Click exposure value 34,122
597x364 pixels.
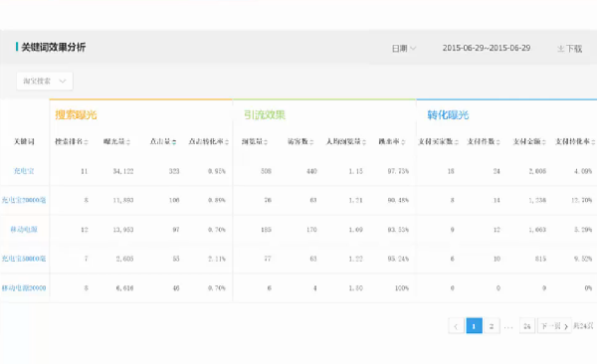pos(123,171)
